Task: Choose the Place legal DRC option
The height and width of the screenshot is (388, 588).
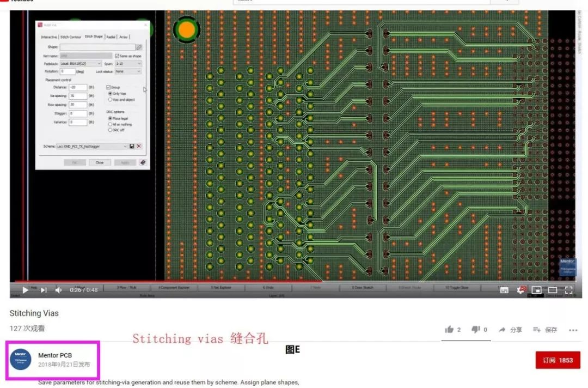Action: point(110,118)
